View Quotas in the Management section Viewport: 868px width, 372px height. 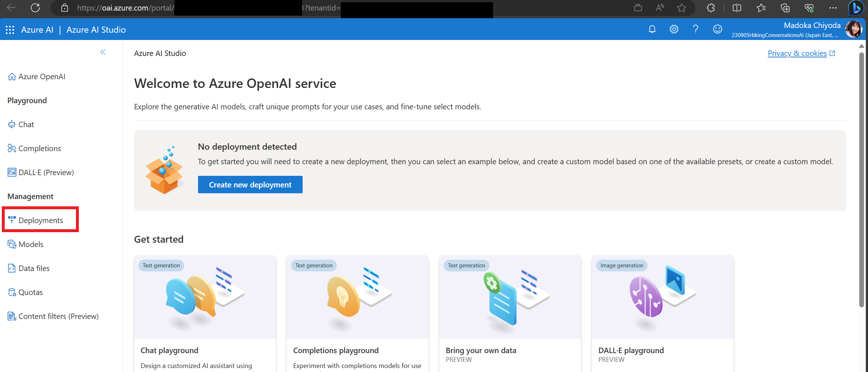tap(31, 292)
